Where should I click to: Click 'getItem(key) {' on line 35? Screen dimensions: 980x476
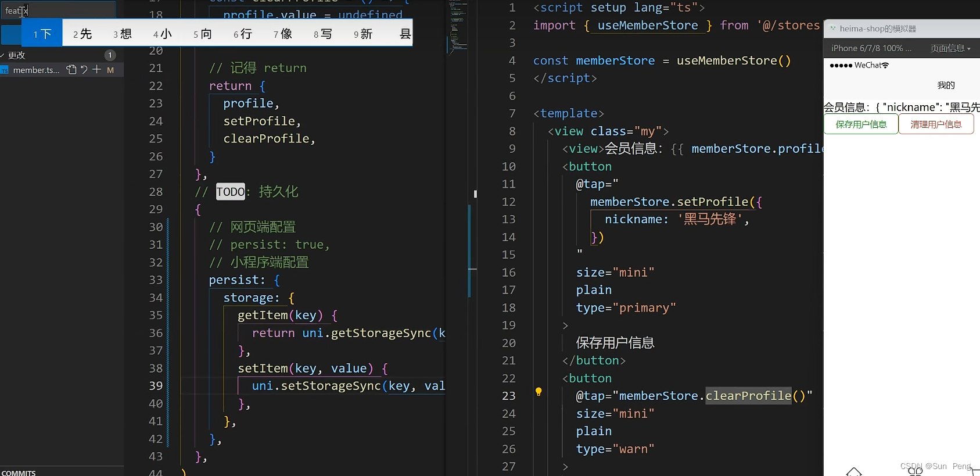(288, 315)
